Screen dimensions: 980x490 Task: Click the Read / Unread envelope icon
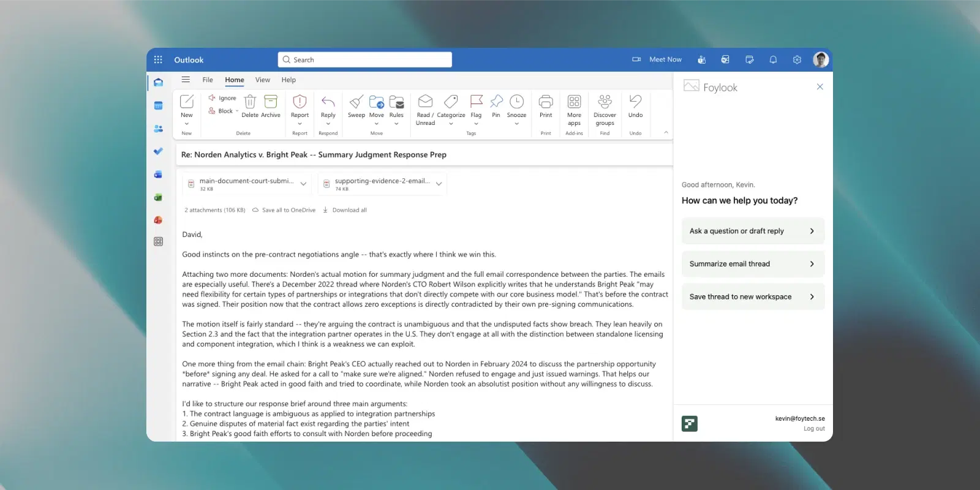[425, 101]
